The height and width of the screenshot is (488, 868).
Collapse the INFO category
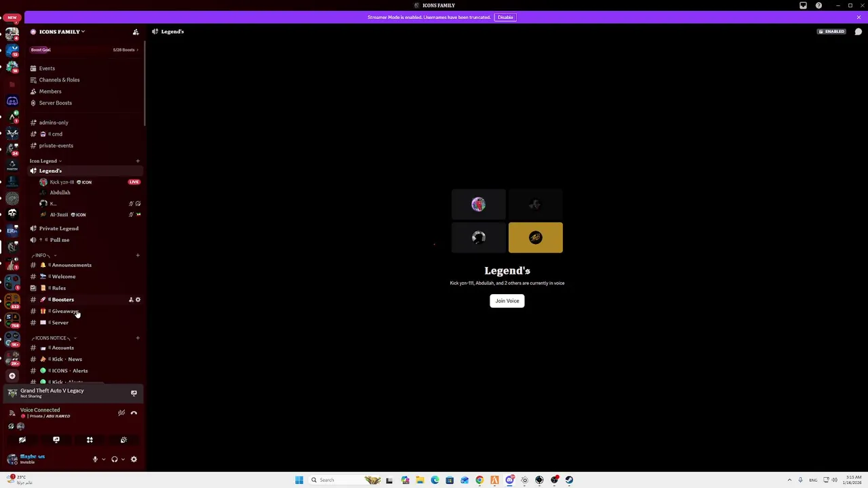44,256
